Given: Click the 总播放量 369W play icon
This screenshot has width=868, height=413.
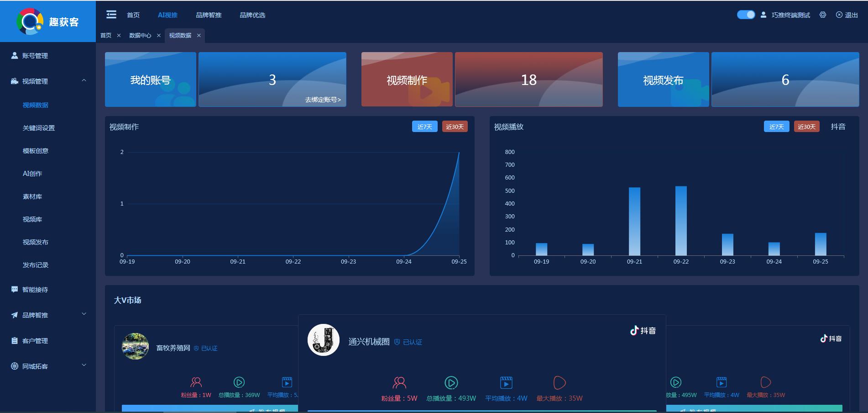Looking at the screenshot, I should coord(239,382).
